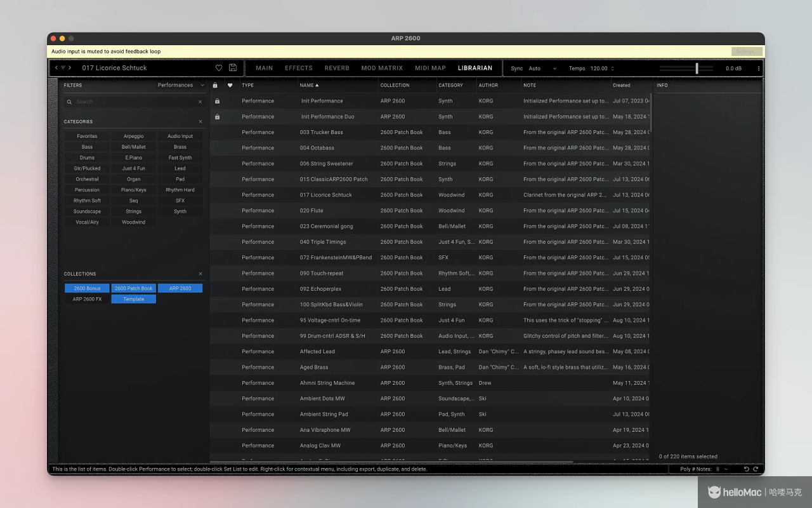Image resolution: width=812 pixels, height=508 pixels.
Task: Click the Settings button in warning bar
Action: tap(747, 51)
